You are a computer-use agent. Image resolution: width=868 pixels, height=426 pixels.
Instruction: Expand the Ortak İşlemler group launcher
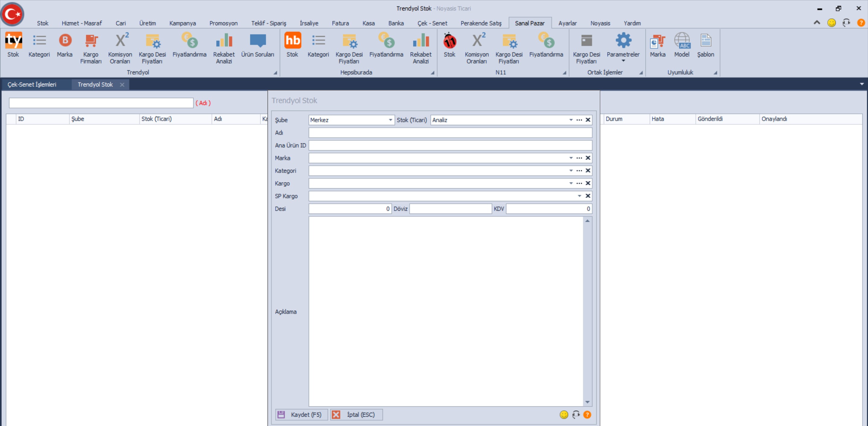(x=641, y=72)
